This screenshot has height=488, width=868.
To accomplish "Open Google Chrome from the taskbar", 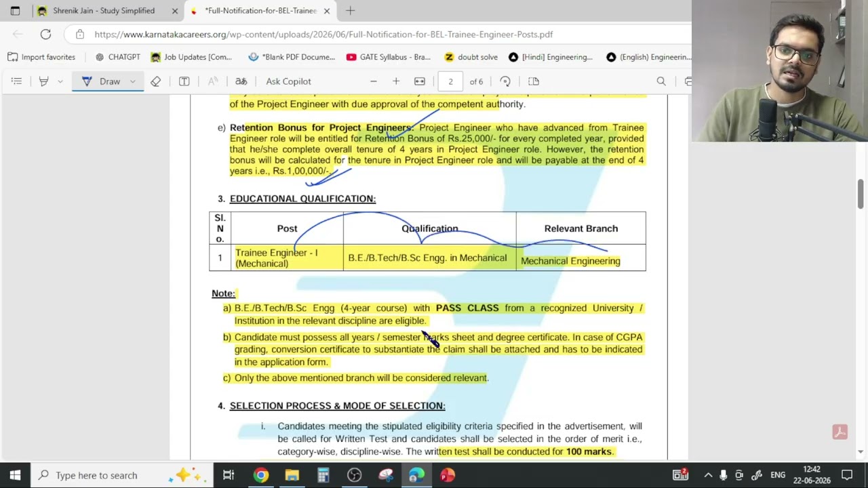I will tap(261, 475).
